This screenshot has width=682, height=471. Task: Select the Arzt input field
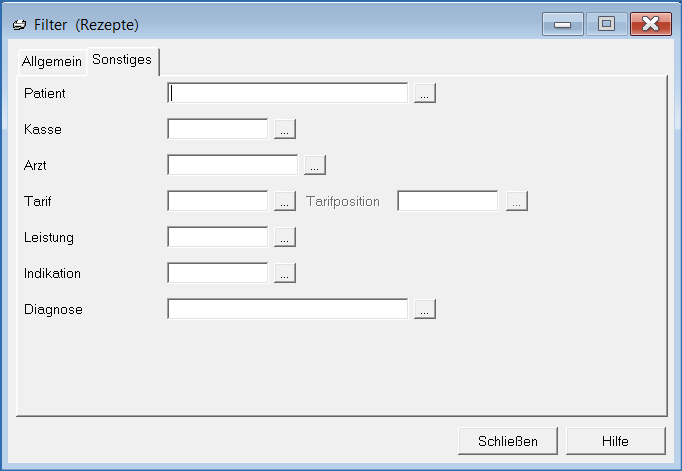[x=233, y=165]
